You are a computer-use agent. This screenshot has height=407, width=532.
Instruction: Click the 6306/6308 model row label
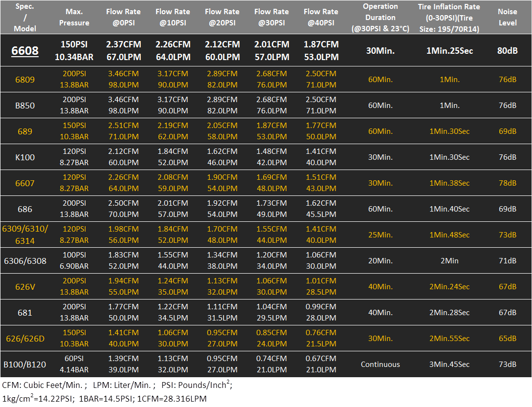25,261
